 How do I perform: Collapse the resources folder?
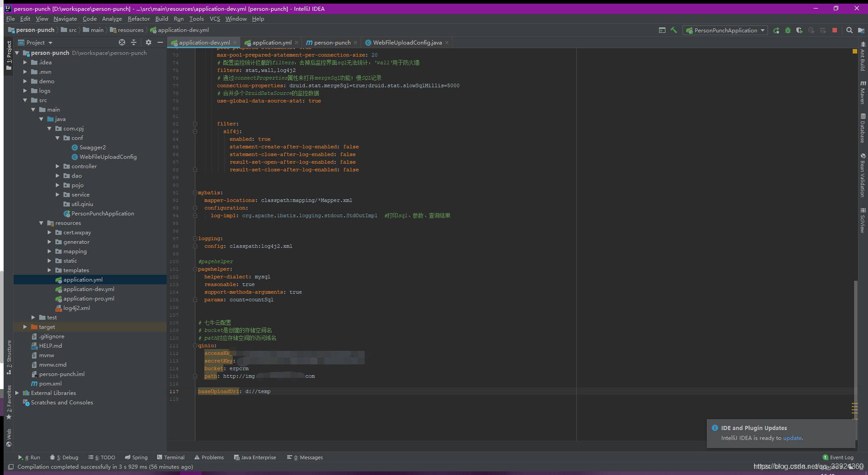[41, 223]
